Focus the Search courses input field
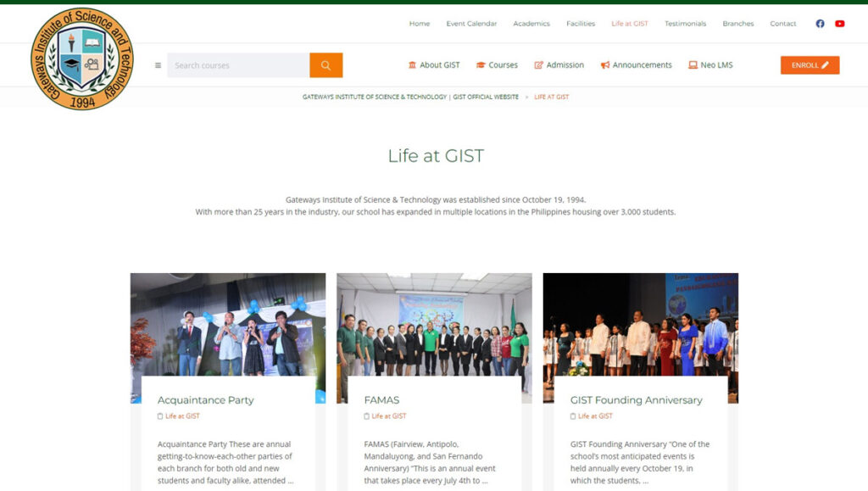This screenshot has height=491, width=868. pos(238,65)
